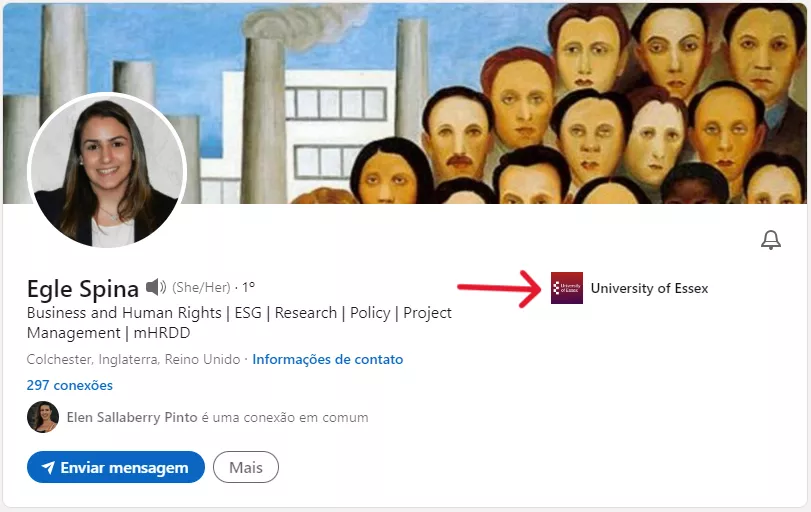Click the 1° connection degree badge

click(x=248, y=288)
